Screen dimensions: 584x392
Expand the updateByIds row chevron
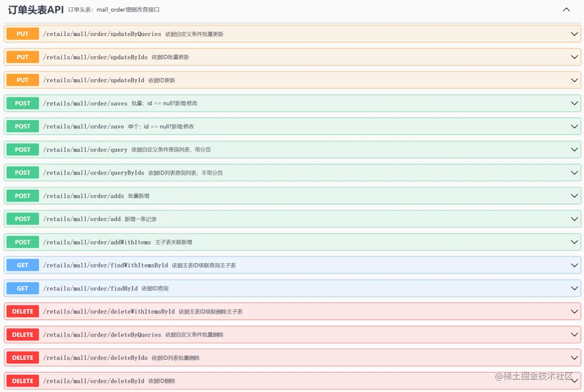(x=575, y=57)
